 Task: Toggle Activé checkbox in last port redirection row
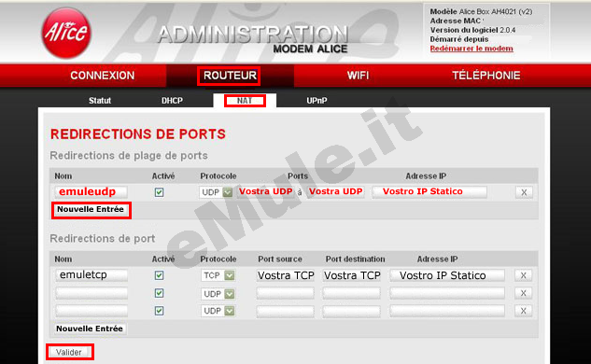(159, 311)
